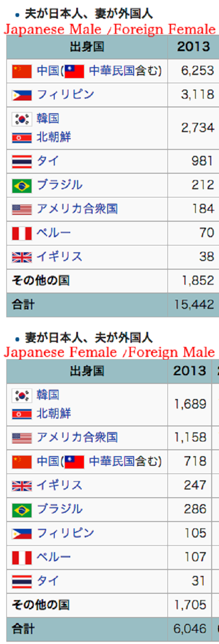Click the US flag in the 1,158 row
Screen dimensions: 219x644
[x=22, y=438]
